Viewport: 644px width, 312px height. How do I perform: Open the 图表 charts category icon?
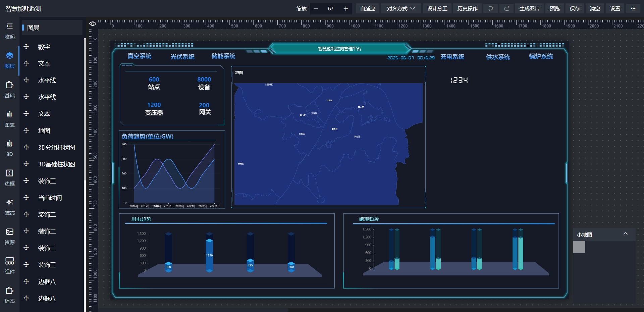pyautogui.click(x=9, y=114)
